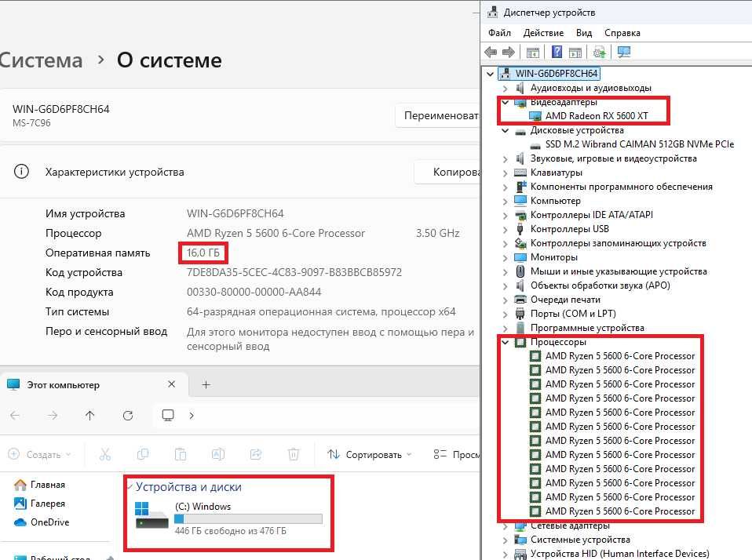The height and width of the screenshot is (560, 752).
Task: Click the properties panel icon next to Help
Action: (575, 53)
